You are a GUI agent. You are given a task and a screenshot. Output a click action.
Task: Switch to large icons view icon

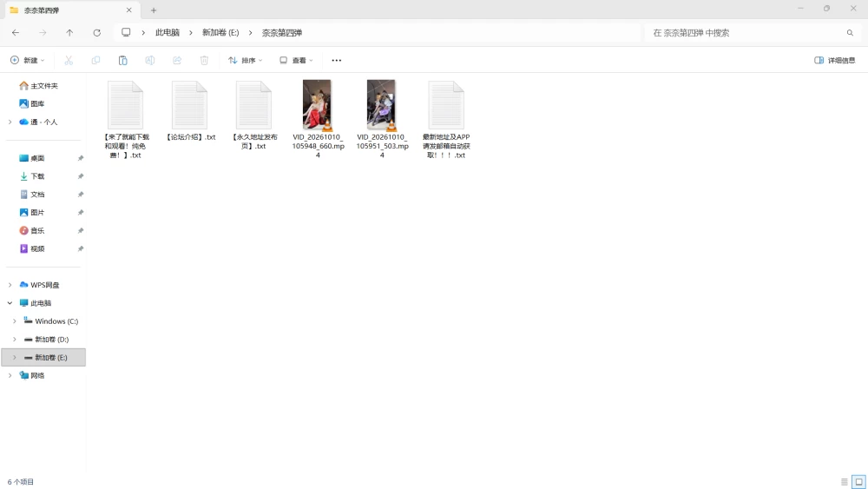859,482
